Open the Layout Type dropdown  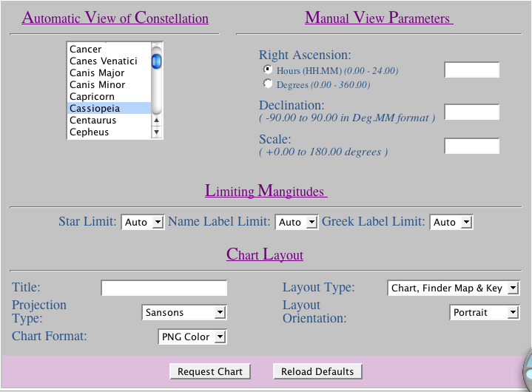(x=454, y=288)
